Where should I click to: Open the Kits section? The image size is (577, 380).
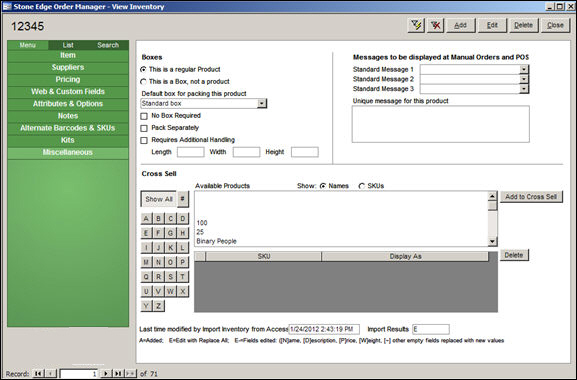(68, 140)
